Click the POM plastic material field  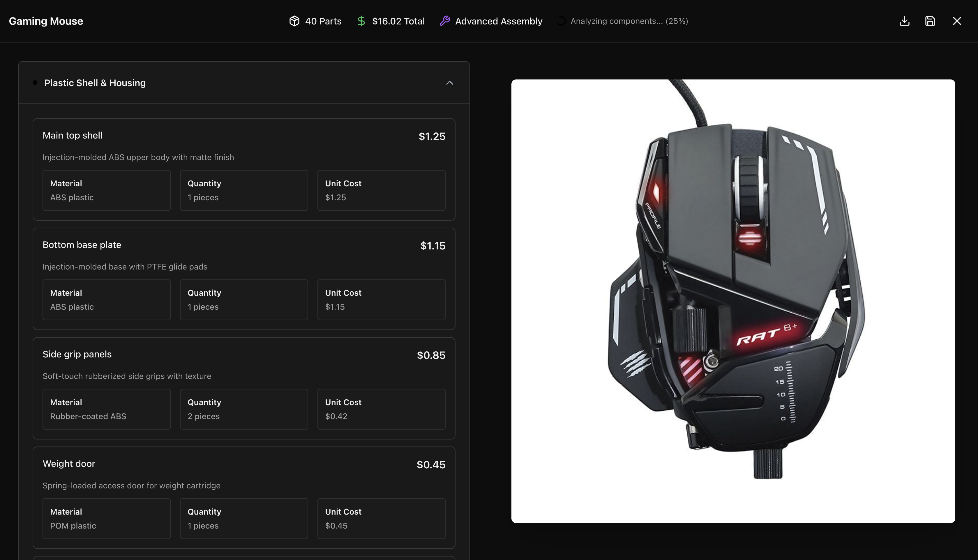[x=107, y=518]
